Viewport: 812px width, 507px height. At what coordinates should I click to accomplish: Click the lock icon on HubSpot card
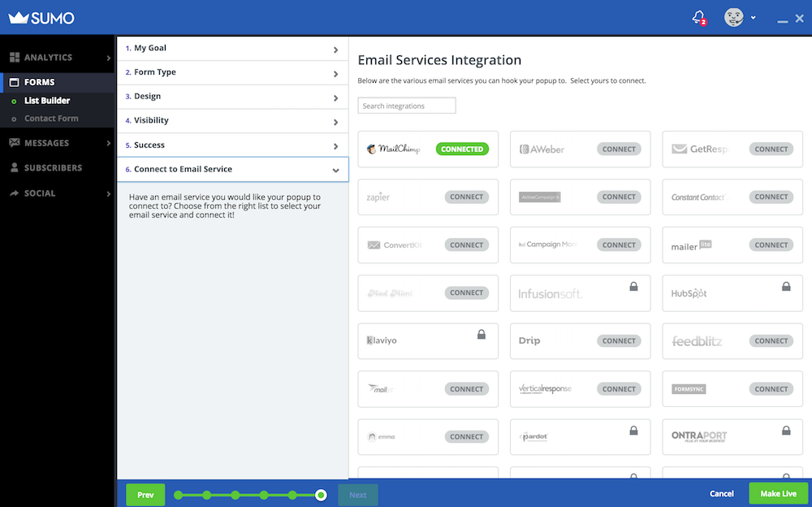pos(785,286)
